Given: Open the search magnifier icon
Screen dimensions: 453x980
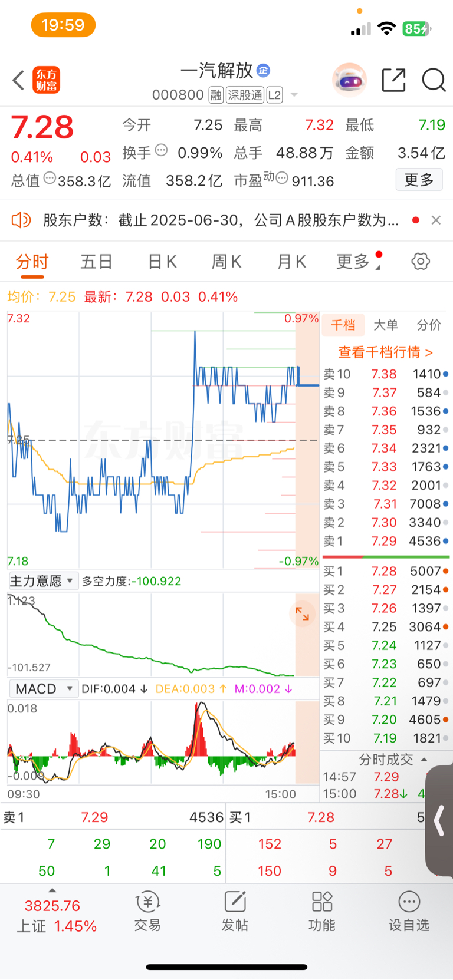Looking at the screenshot, I should click(x=434, y=80).
